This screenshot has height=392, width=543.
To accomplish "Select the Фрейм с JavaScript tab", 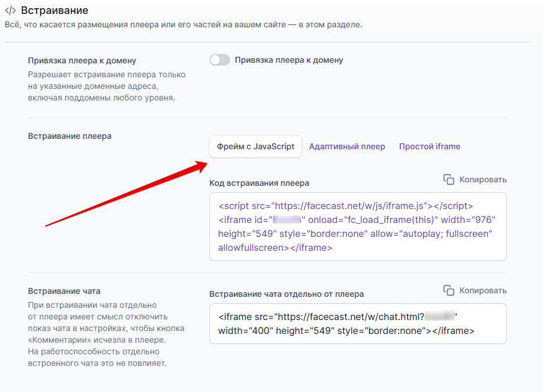I will click(x=255, y=146).
